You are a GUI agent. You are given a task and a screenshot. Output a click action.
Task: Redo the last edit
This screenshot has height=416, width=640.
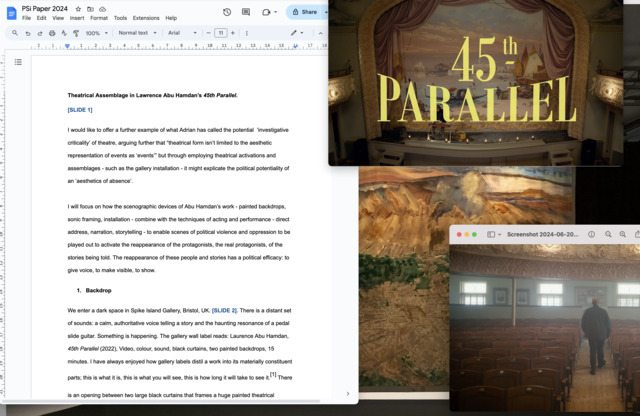40,33
